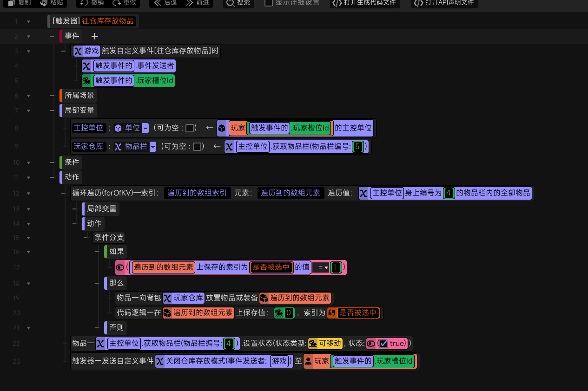
Task: Check the 可为空 box for 主控单位
Action: point(190,128)
